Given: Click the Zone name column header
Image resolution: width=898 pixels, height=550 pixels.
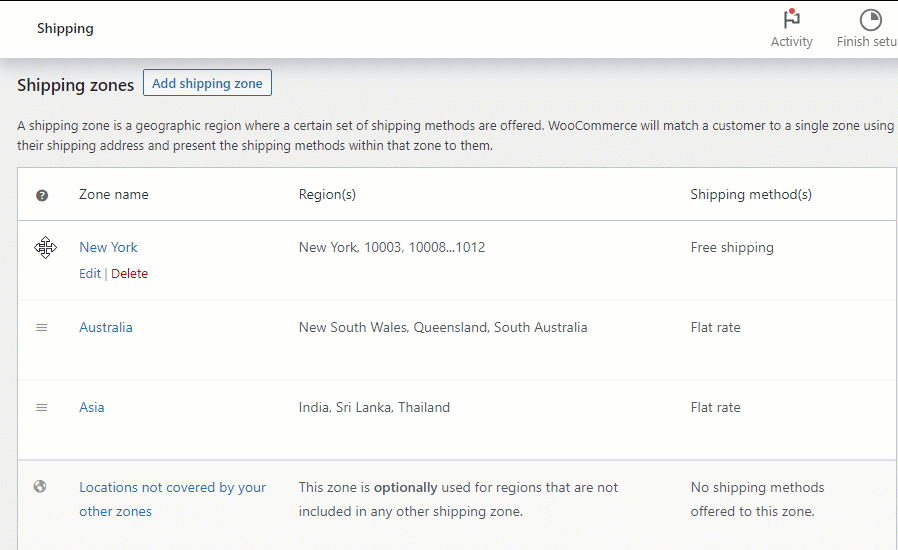Looking at the screenshot, I should coord(113,195).
